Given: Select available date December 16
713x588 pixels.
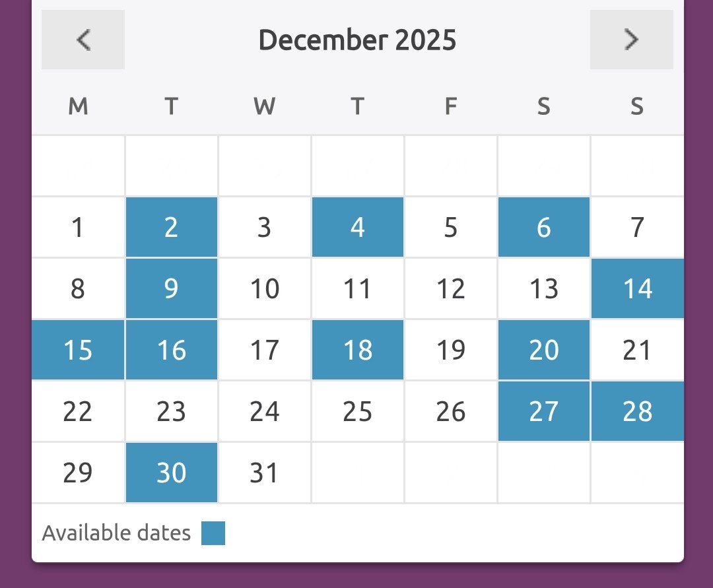Looking at the screenshot, I should click(172, 350).
